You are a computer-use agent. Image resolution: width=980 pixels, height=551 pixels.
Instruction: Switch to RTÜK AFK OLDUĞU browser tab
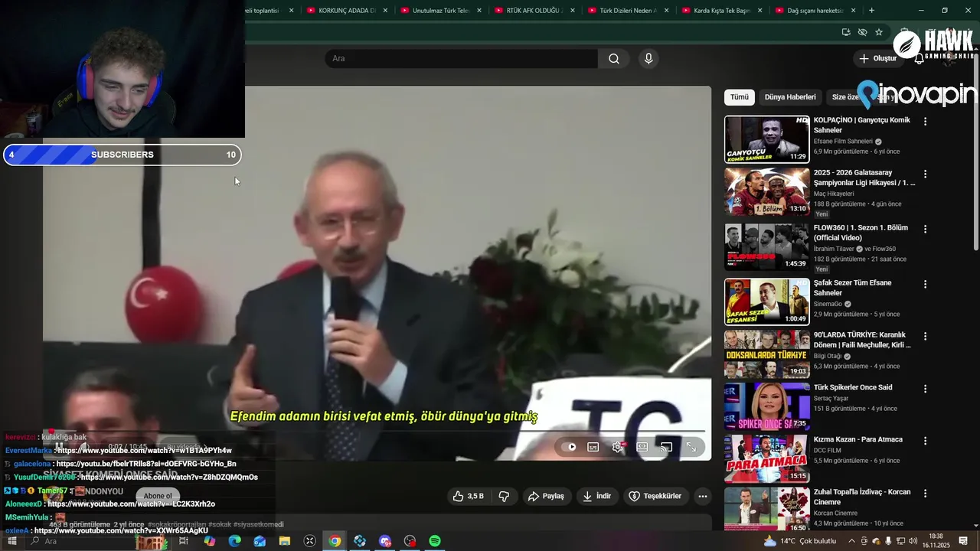coord(534,11)
